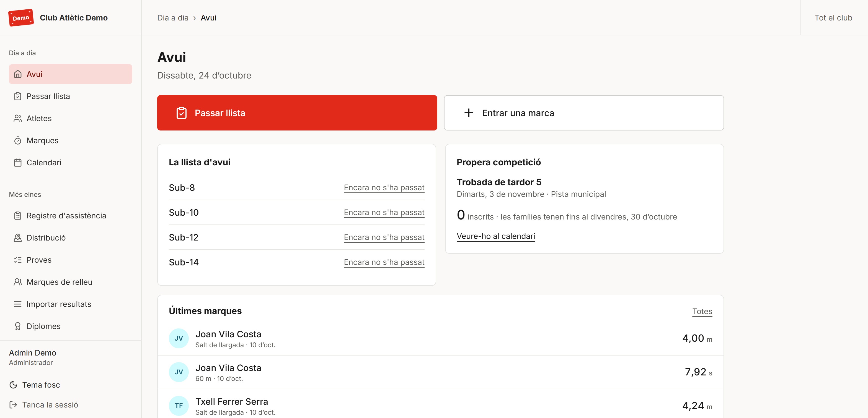Click the checklist icon beside Proves

click(x=17, y=260)
